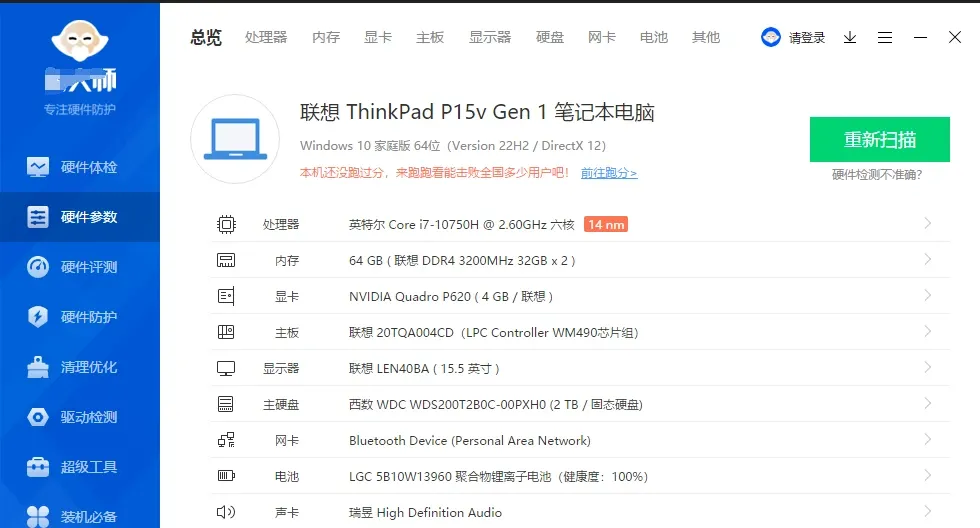
Task: Click text NVIDIA Quadro P620 ( 4 GB / 联想 )
Action: pyautogui.click(x=451, y=297)
